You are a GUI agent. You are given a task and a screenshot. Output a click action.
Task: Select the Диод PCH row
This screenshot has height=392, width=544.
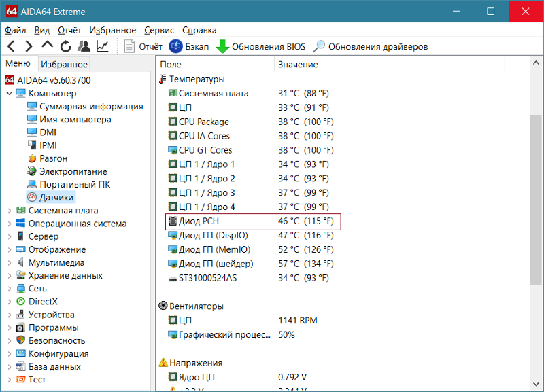click(x=253, y=221)
